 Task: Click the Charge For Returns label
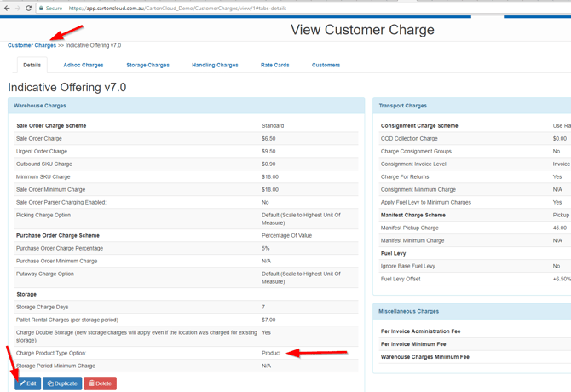(405, 177)
